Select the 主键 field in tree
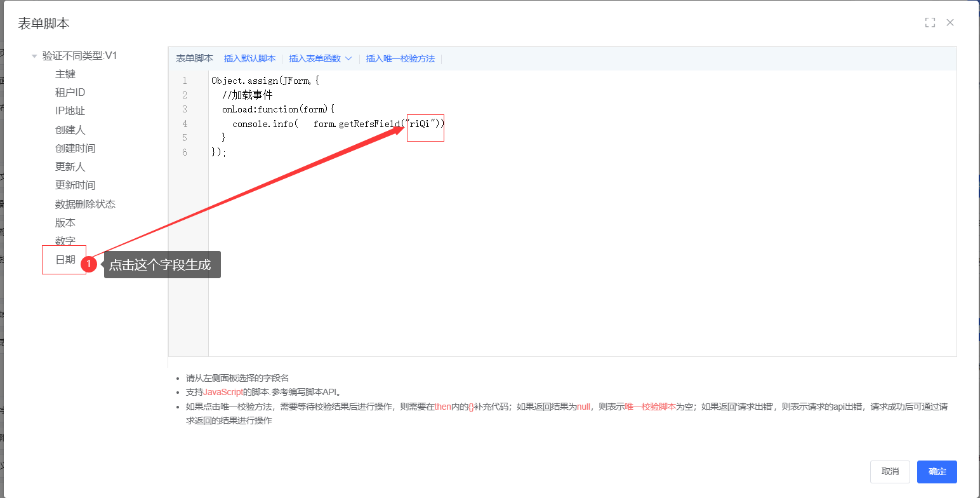 pos(65,74)
